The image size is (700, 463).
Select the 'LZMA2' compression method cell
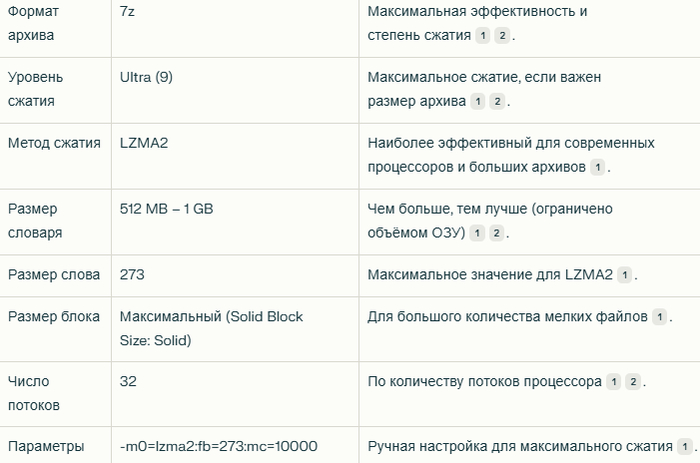(x=144, y=143)
